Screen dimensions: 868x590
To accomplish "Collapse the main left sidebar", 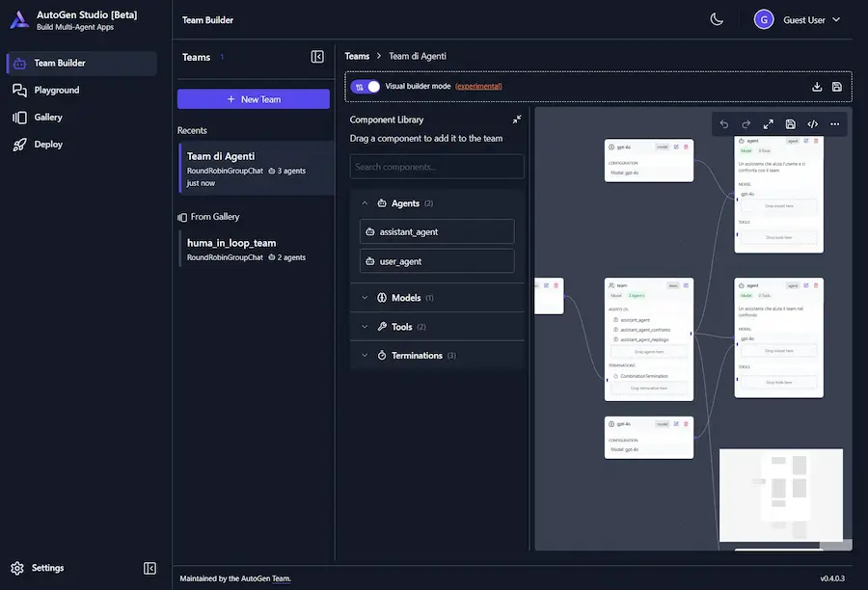I will click(149, 569).
